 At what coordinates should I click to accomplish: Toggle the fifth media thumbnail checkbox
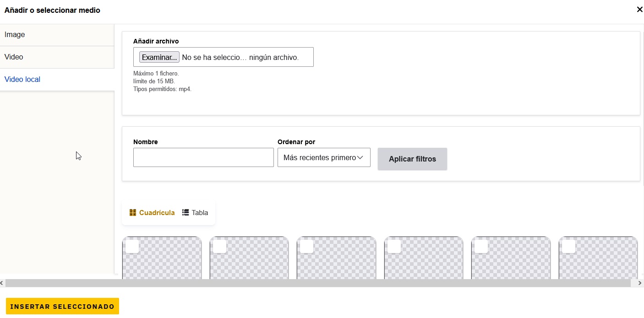481,247
